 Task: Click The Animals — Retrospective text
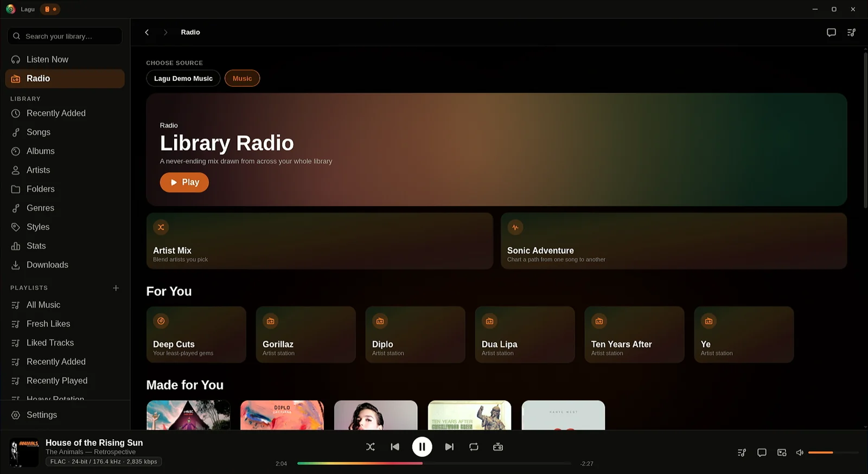(91, 452)
